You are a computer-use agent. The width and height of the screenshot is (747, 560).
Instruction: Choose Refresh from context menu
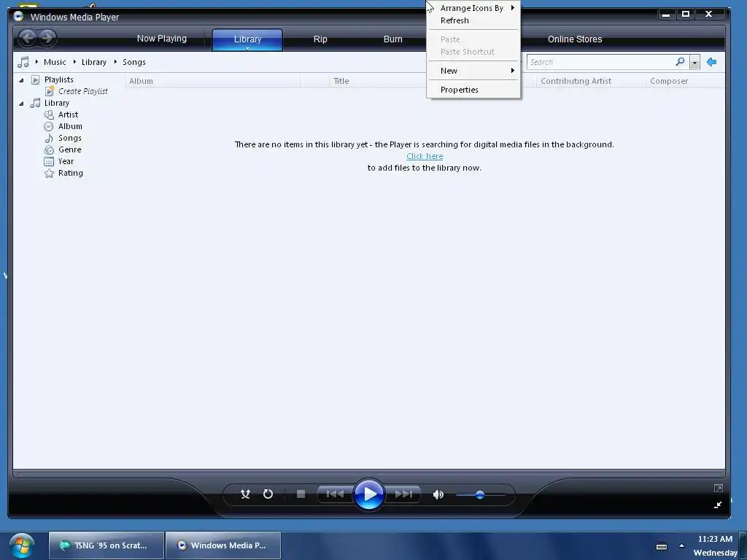click(x=473, y=20)
